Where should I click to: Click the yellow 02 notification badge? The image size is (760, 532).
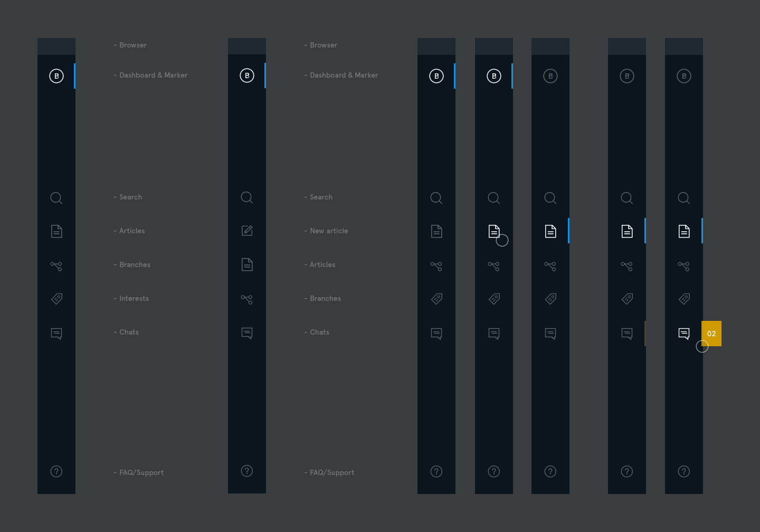coord(711,334)
